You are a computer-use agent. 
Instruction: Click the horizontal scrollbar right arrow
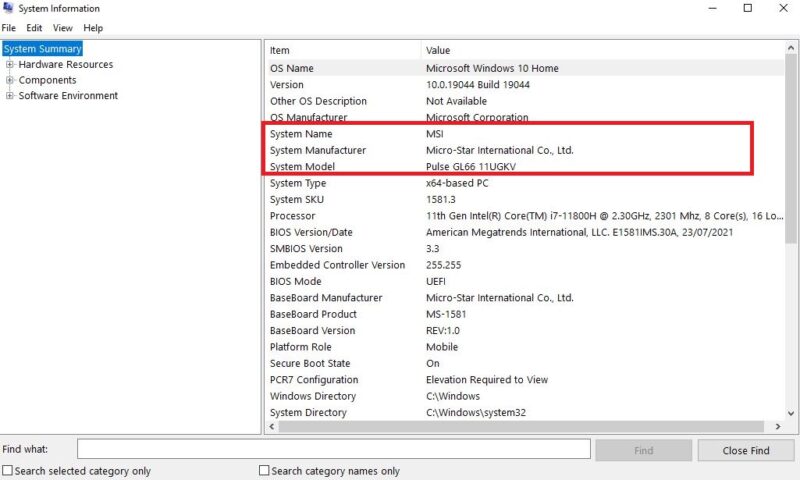point(778,426)
